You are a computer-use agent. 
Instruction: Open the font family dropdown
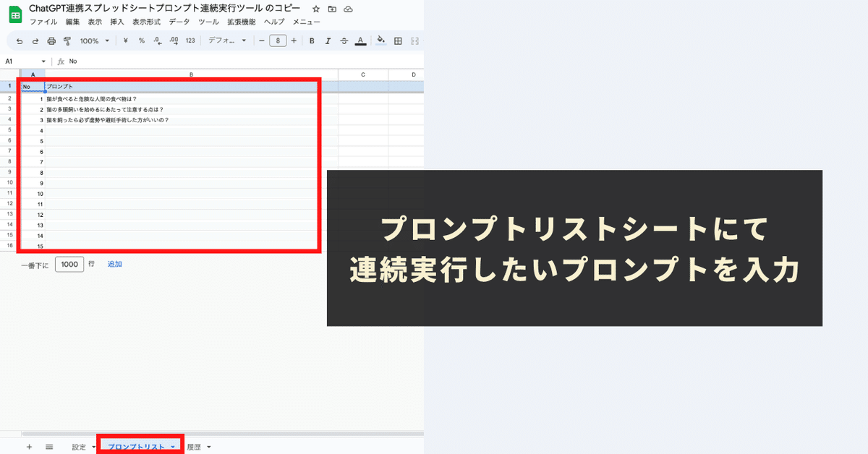pyautogui.click(x=227, y=41)
